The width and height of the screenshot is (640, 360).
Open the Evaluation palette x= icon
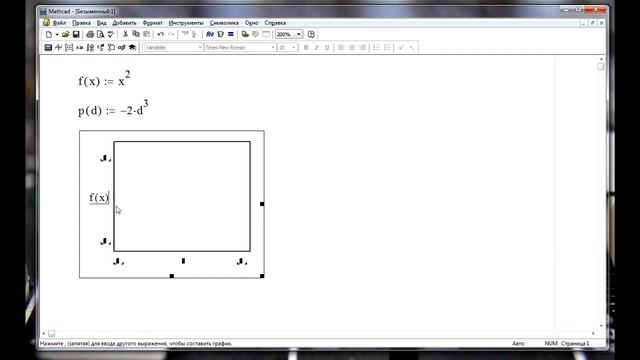pos(80,48)
